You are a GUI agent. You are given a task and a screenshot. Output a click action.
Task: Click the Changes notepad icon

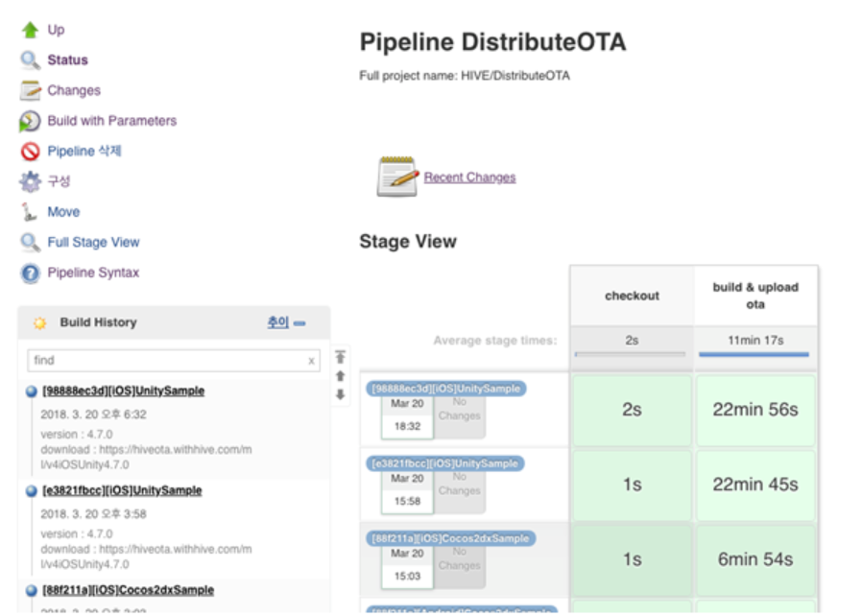pos(30,91)
